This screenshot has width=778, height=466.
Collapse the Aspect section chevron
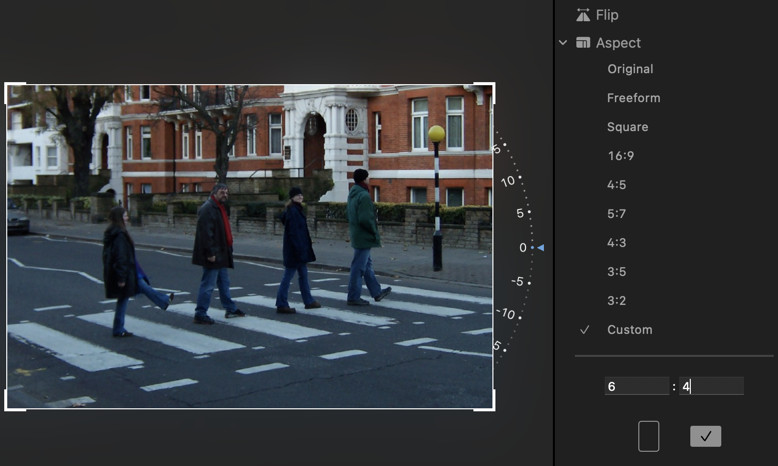563,43
